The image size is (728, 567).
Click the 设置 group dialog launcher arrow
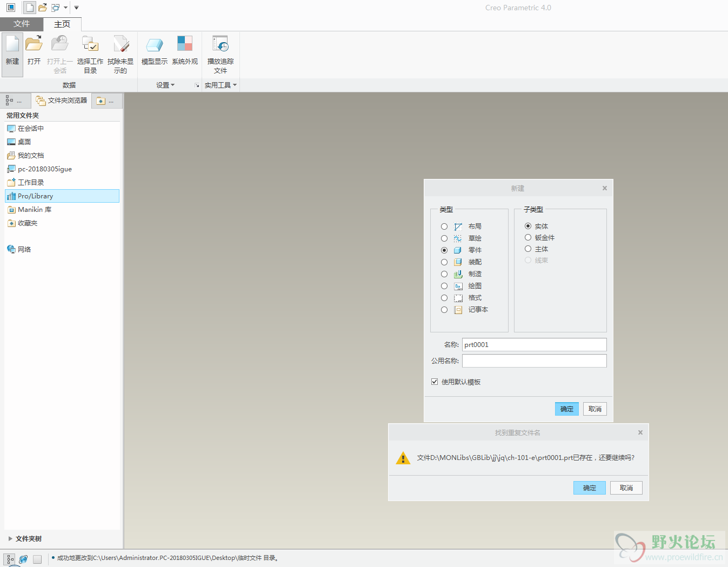pyautogui.click(x=197, y=85)
